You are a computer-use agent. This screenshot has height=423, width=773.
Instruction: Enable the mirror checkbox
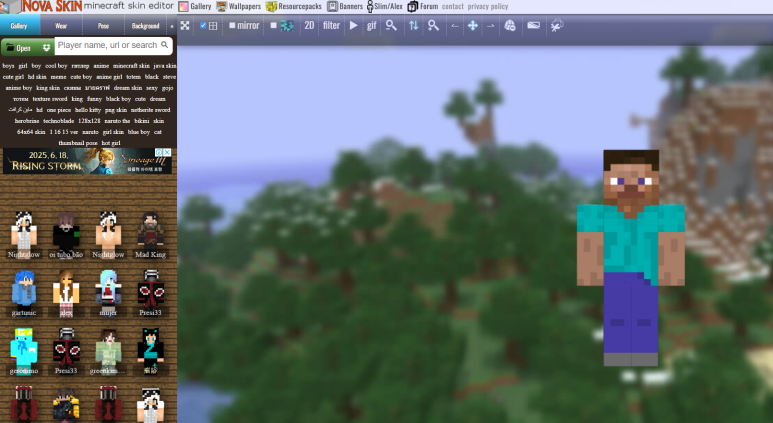pos(232,26)
